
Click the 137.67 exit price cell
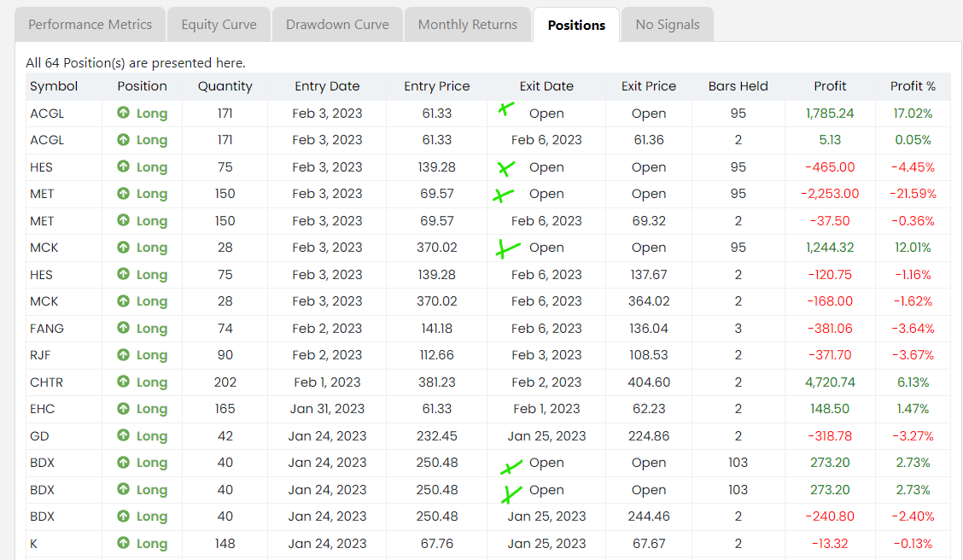pos(649,275)
